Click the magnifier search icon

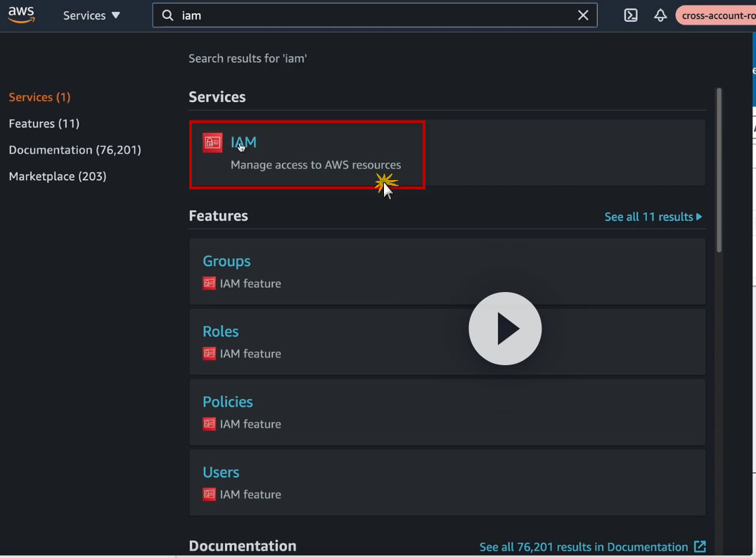point(167,15)
